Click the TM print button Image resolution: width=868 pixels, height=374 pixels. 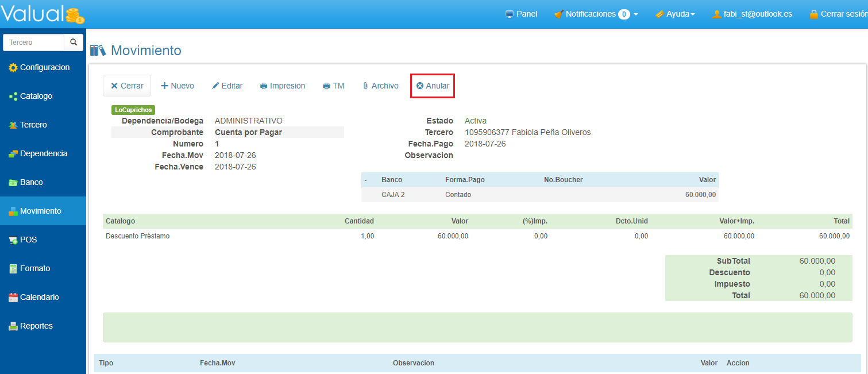[333, 86]
